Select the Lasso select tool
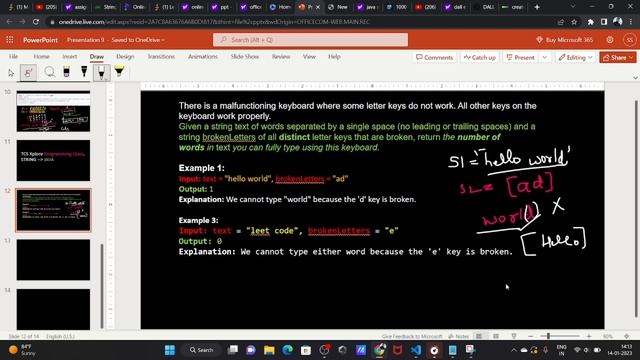The width and height of the screenshot is (640, 360). pyautogui.click(x=49, y=72)
